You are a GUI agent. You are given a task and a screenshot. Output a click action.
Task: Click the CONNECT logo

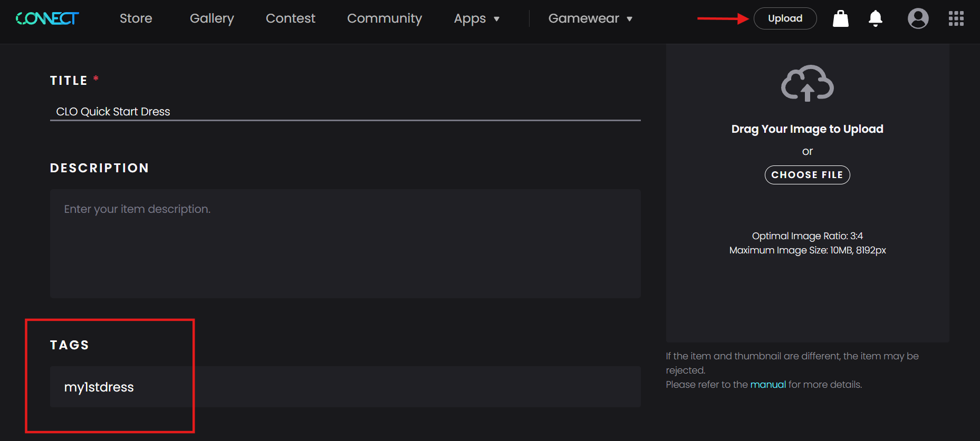47,18
